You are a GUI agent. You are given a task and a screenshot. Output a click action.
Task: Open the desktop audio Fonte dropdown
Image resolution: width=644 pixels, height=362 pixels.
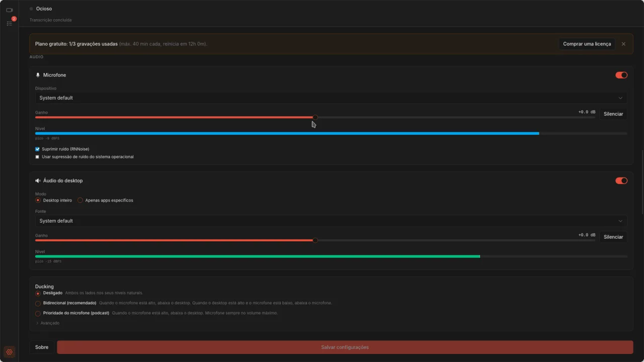331,221
